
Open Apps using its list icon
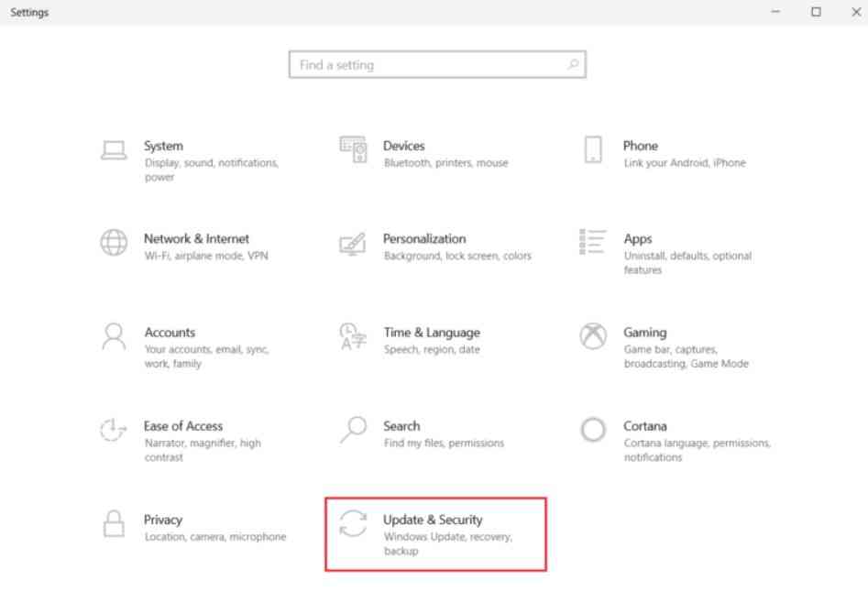(593, 243)
